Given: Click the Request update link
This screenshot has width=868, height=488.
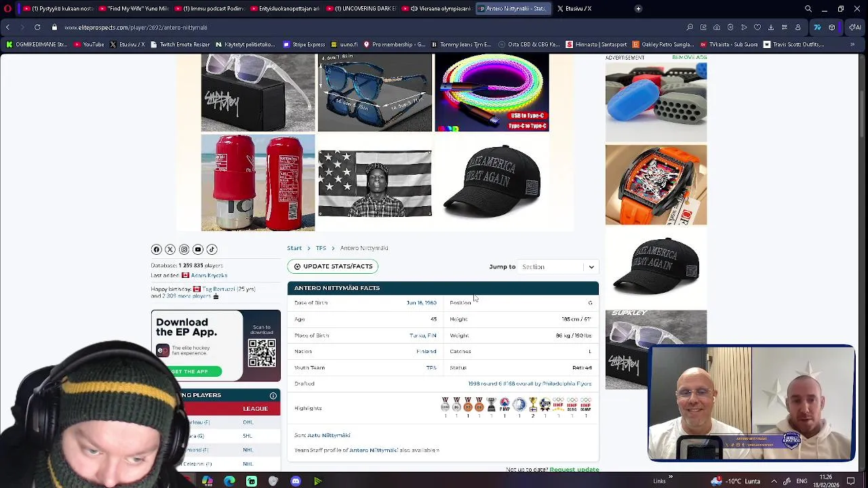Looking at the screenshot, I should [x=574, y=469].
